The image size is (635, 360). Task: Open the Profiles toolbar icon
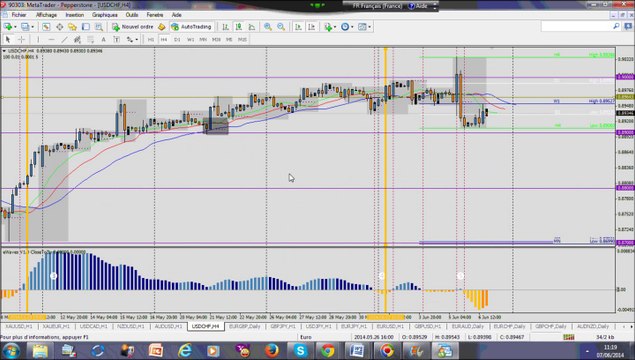coord(25,27)
